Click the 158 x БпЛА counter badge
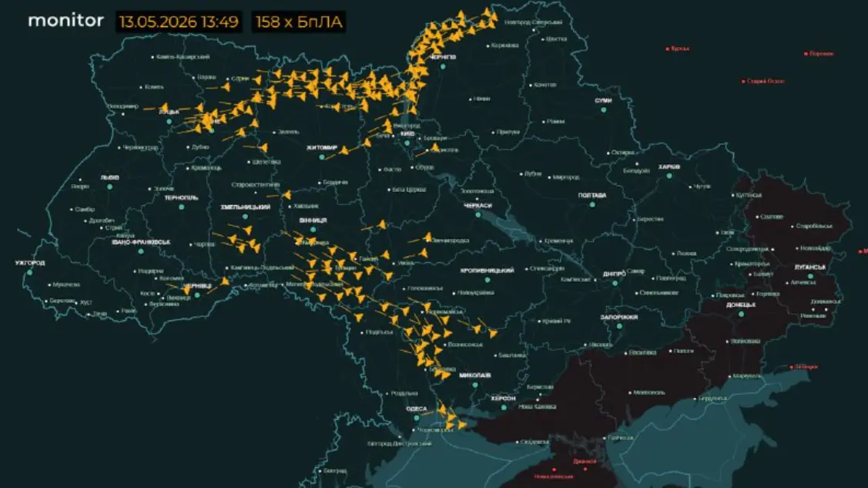868x488 pixels. pyautogui.click(x=299, y=22)
